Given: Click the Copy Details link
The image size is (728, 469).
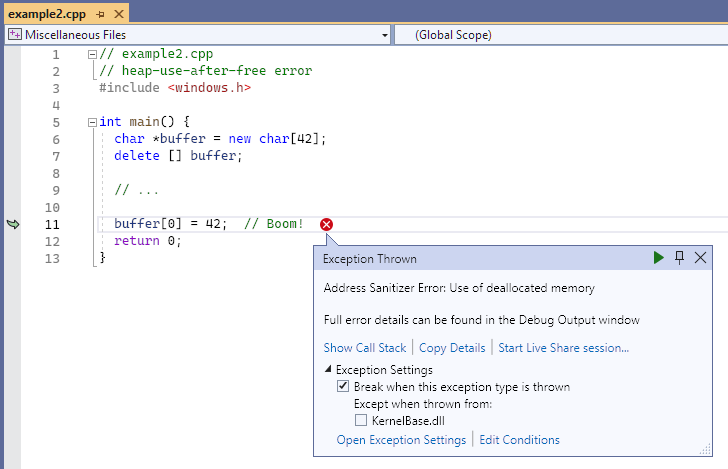Looking at the screenshot, I should pos(452,348).
